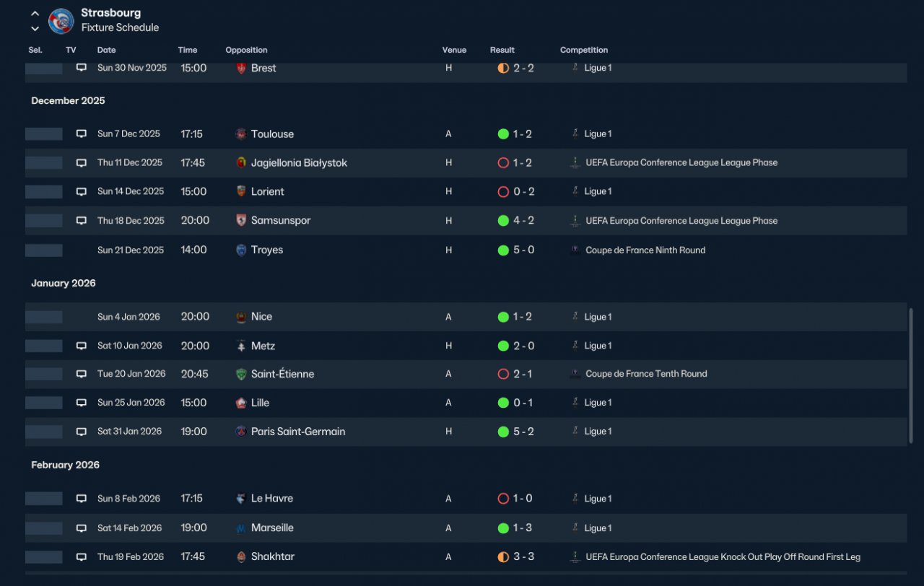Click the TV icon for the Toulouse match
The image size is (924, 586).
click(82, 134)
